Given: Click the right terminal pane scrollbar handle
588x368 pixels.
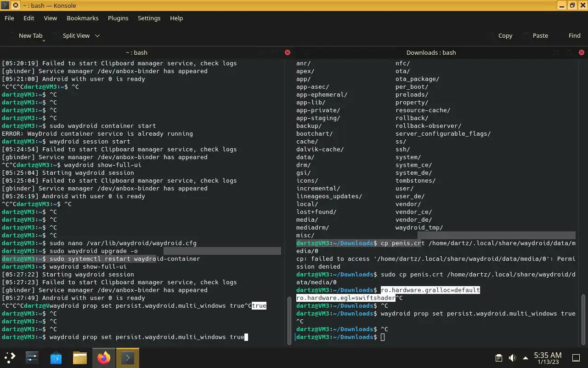Looking at the screenshot, I should tap(584, 320).
